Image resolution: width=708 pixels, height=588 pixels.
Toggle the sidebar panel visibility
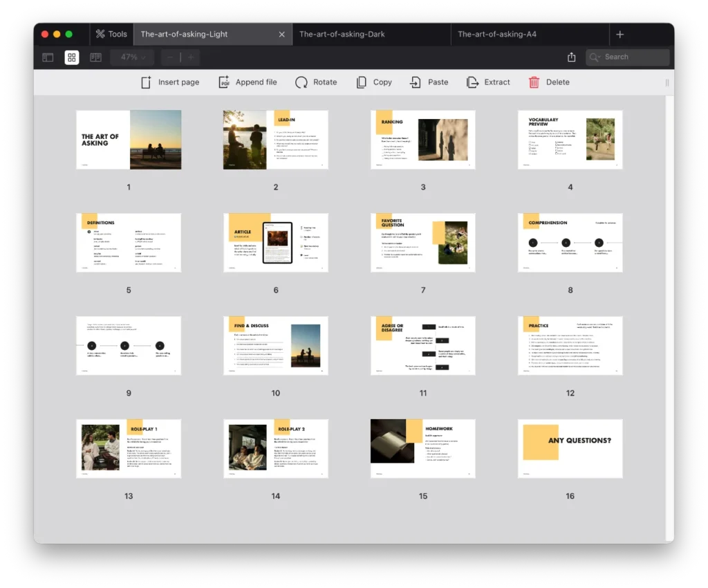[x=47, y=57]
